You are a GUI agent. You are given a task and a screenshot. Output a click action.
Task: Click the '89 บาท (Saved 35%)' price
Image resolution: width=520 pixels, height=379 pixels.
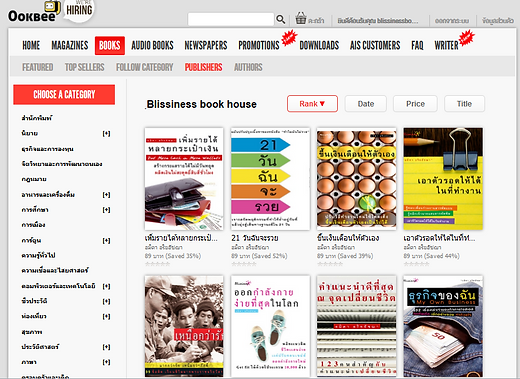point(173,256)
